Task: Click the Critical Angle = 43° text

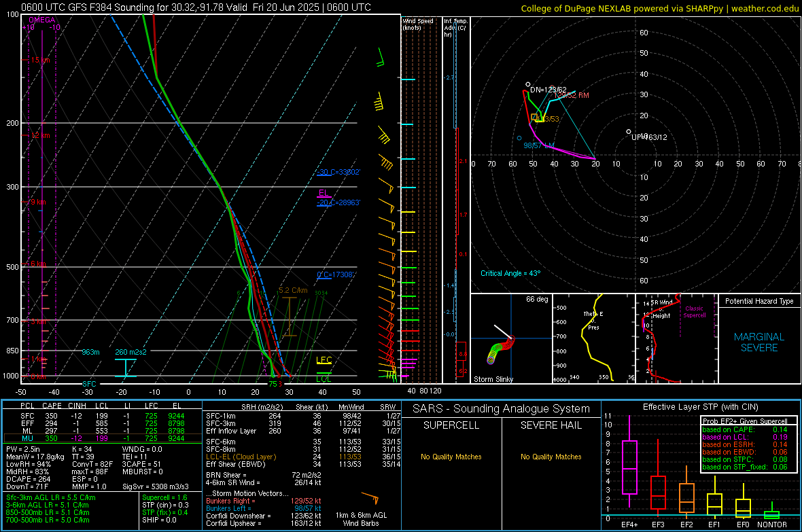Action: coord(510,273)
